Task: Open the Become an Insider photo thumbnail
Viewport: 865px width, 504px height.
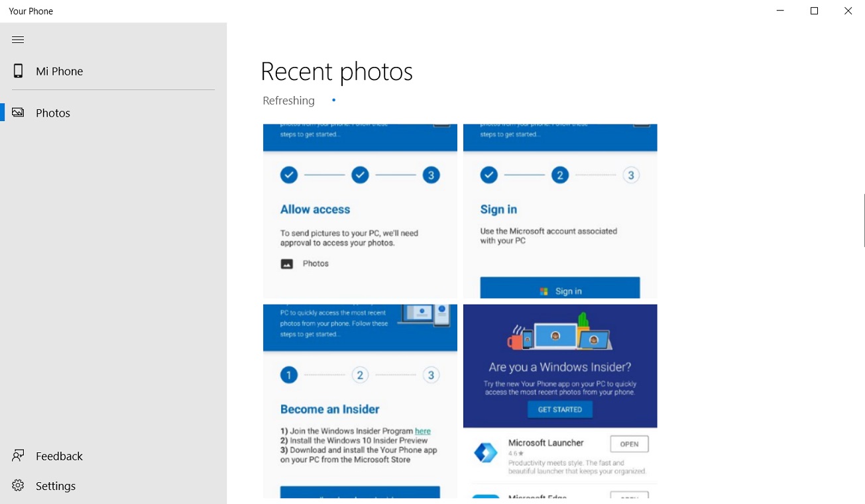Action: tap(360, 401)
